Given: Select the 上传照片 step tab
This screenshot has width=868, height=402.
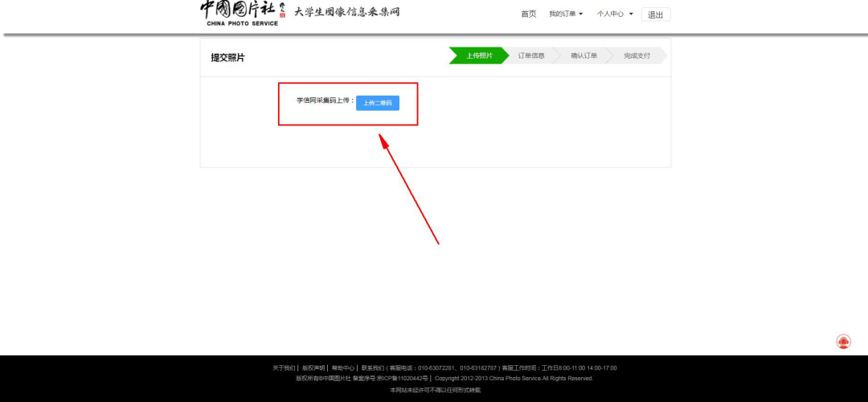Looking at the screenshot, I should tap(479, 56).
